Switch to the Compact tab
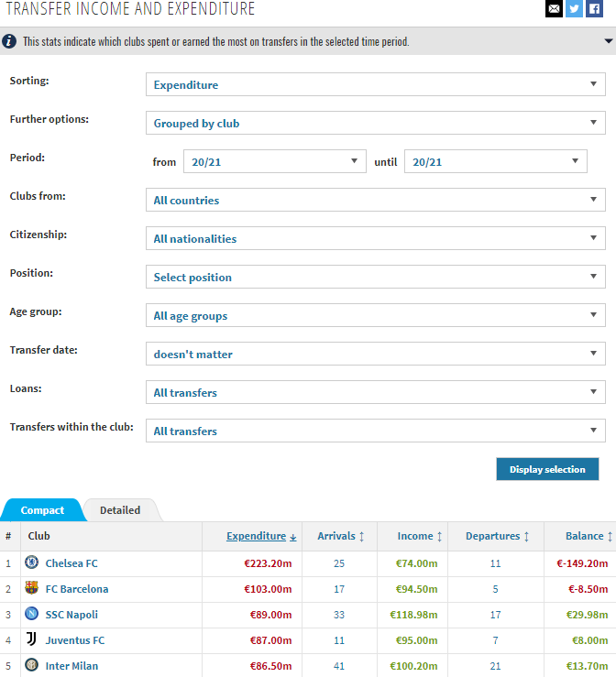Image resolution: width=616 pixels, height=677 pixels. coord(42,510)
